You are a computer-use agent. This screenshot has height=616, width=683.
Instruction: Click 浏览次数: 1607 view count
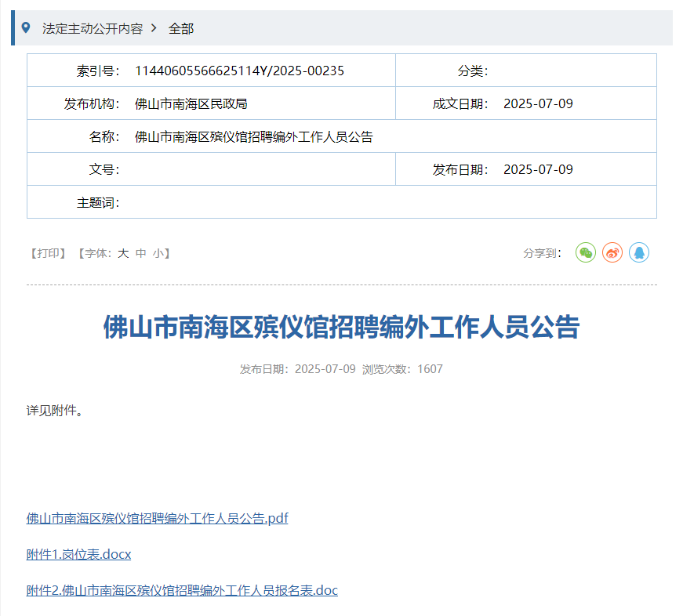(x=402, y=369)
